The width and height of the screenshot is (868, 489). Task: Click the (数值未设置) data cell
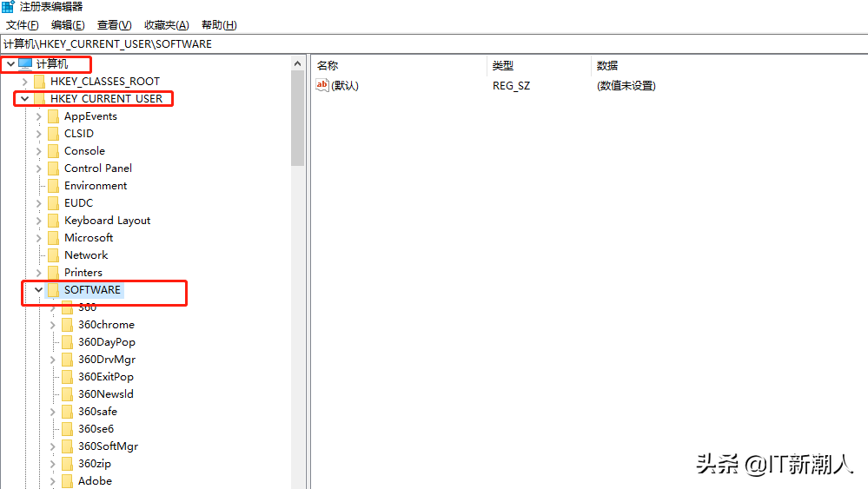pos(626,86)
